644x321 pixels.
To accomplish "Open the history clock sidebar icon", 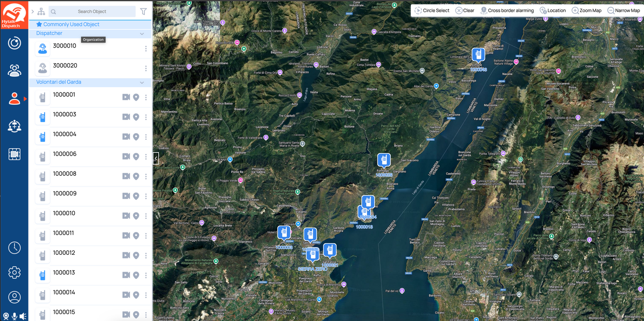I will coord(15,248).
